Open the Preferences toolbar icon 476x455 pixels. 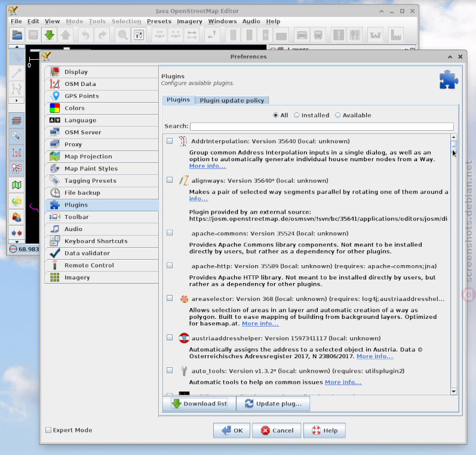pos(139,35)
